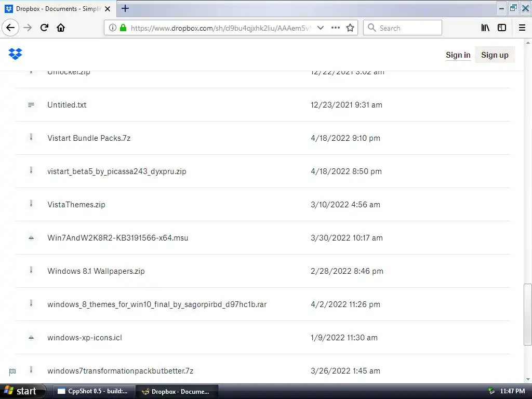Click the text file icon beside Untitled.txt
Viewport: 532px width, 399px height.
tap(31, 105)
